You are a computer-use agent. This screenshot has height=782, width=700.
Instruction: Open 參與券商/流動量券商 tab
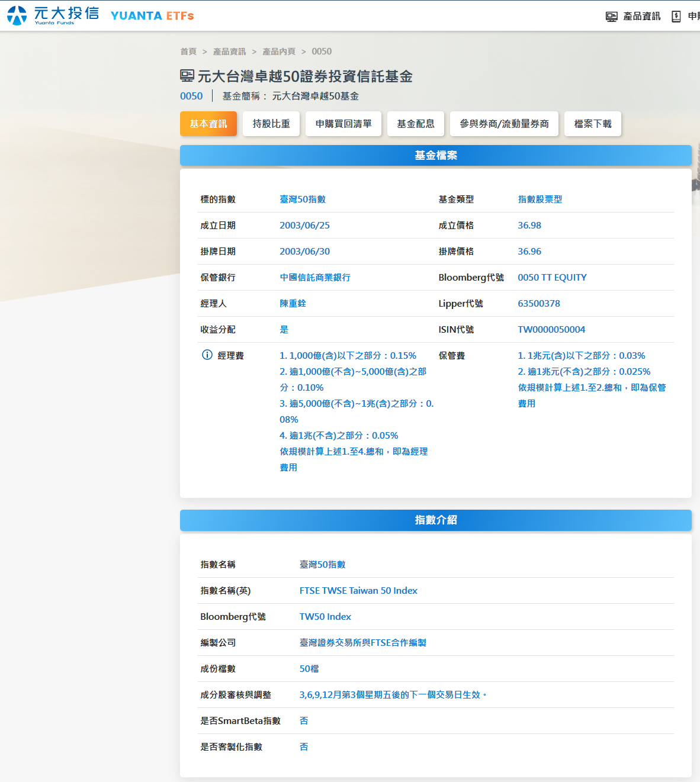tap(504, 124)
